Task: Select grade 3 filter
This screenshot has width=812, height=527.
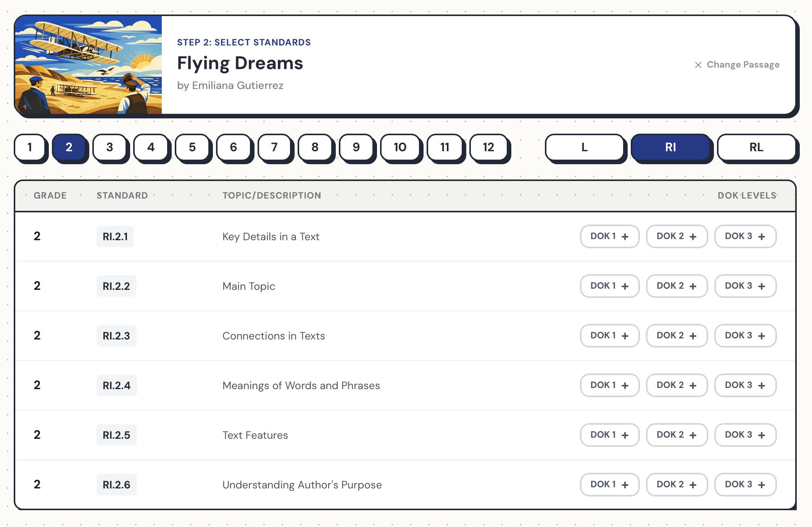Action: coord(110,147)
